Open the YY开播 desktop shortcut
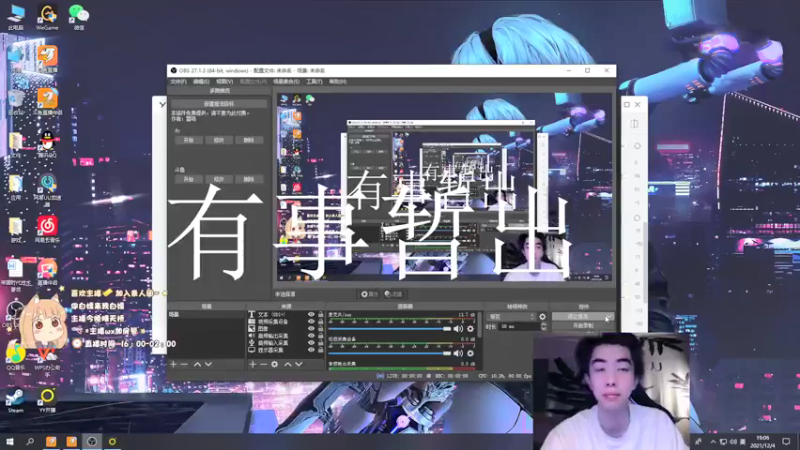This screenshot has height=450, width=800. coord(47,401)
